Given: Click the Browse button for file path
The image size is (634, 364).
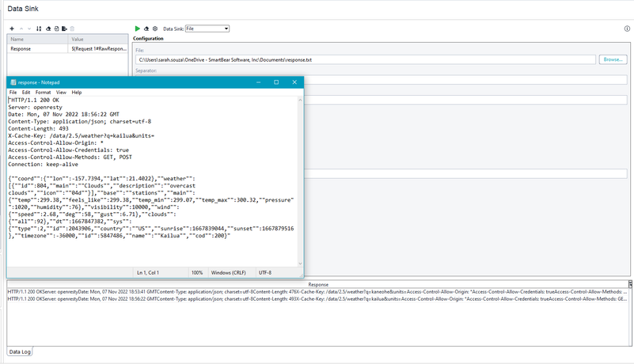Looking at the screenshot, I should coord(613,59).
